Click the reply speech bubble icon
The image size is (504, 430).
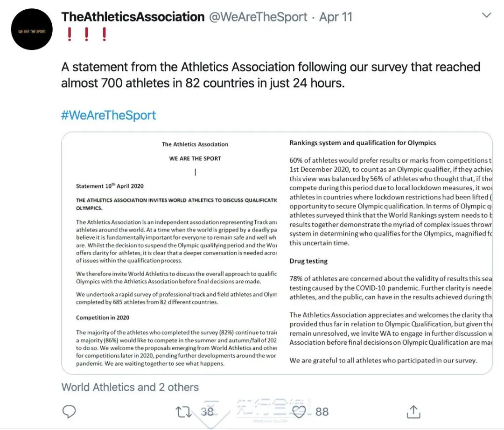pyautogui.click(x=69, y=411)
